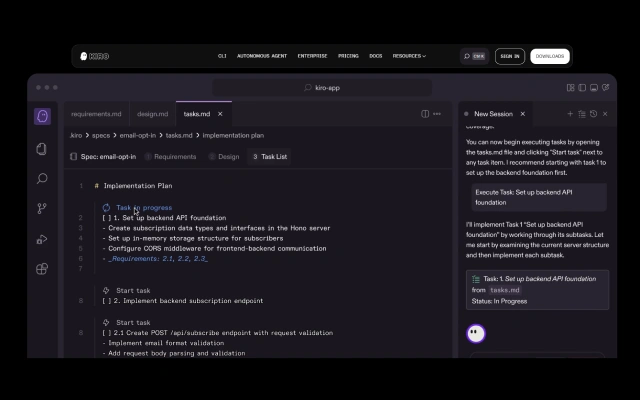Open the Explorer files icon
640x400 pixels.
point(42,148)
